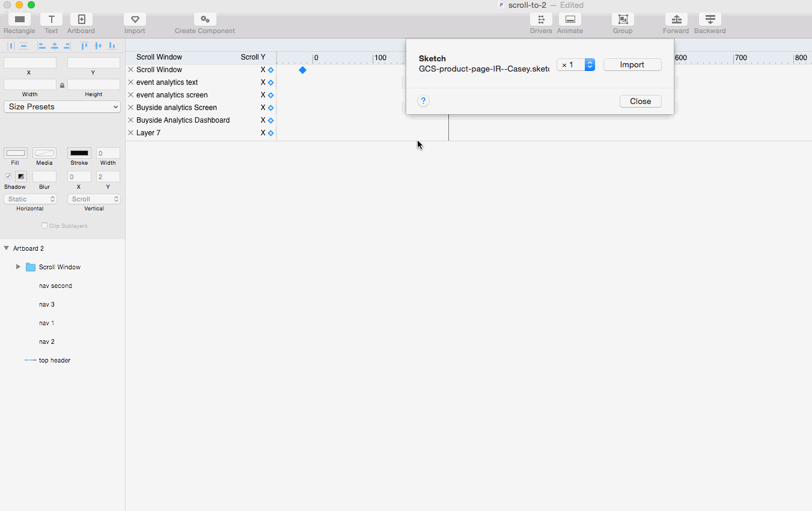Select the Rectangle tool in toolbar

20,19
